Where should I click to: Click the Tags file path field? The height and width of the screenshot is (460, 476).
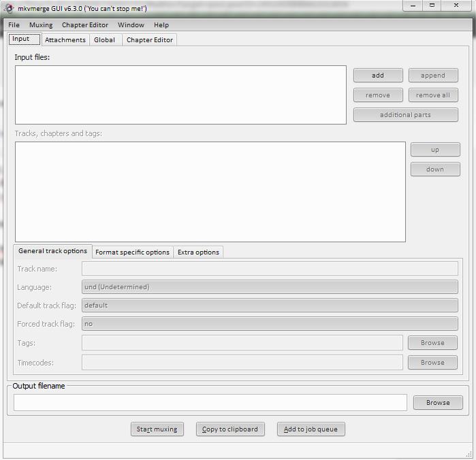click(242, 342)
